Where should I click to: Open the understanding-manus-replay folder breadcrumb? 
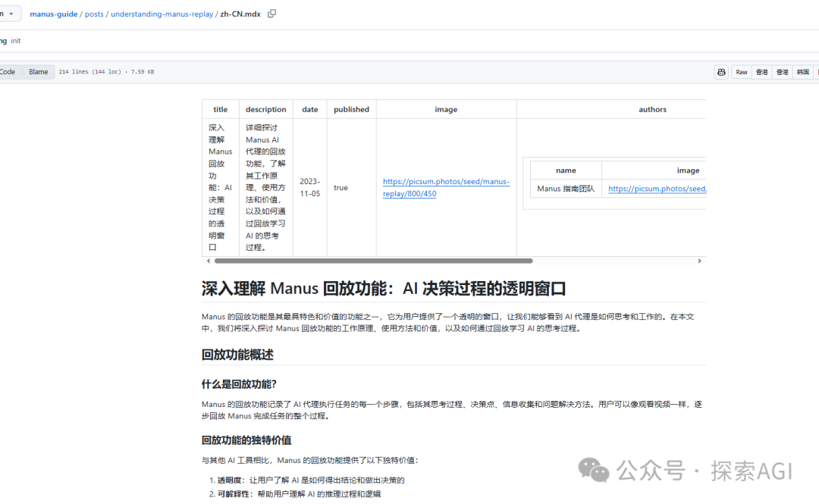click(161, 14)
